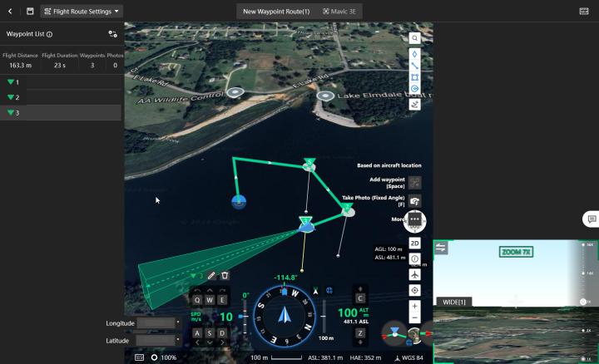Open the map search tool
The image size is (599, 364).
point(414,38)
